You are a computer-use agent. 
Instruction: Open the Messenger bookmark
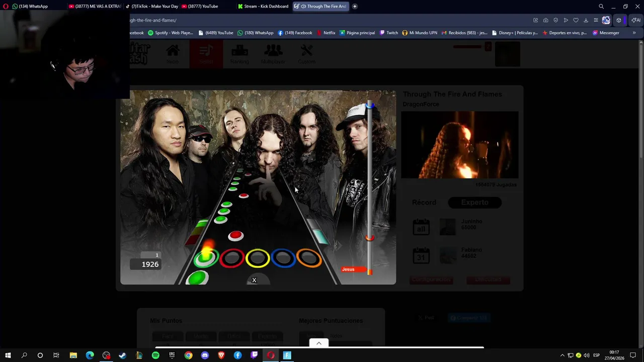click(x=606, y=33)
